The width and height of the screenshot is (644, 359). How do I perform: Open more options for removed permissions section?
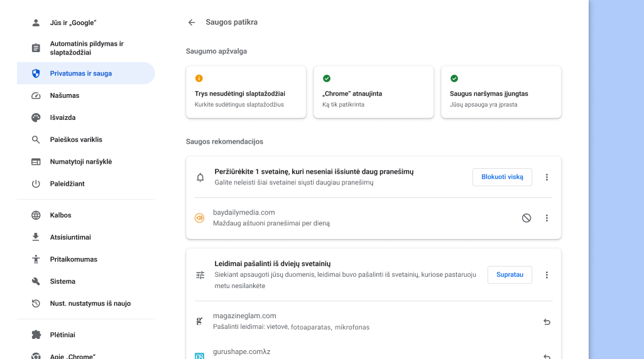[x=547, y=275]
